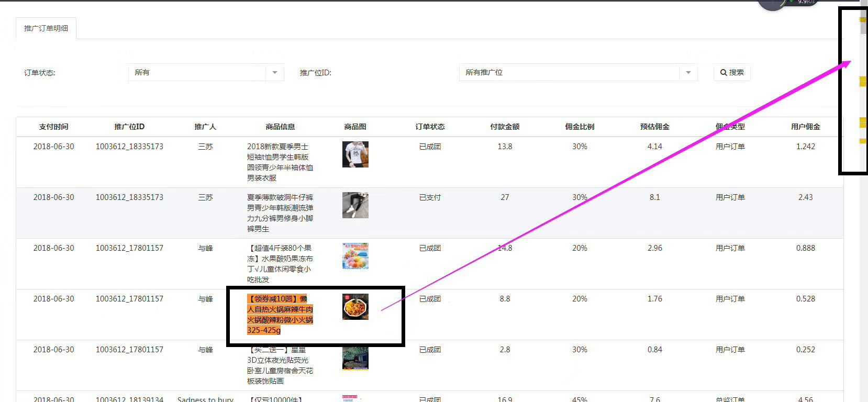
Task: Click the estimated commission 1.76
Action: pos(655,299)
